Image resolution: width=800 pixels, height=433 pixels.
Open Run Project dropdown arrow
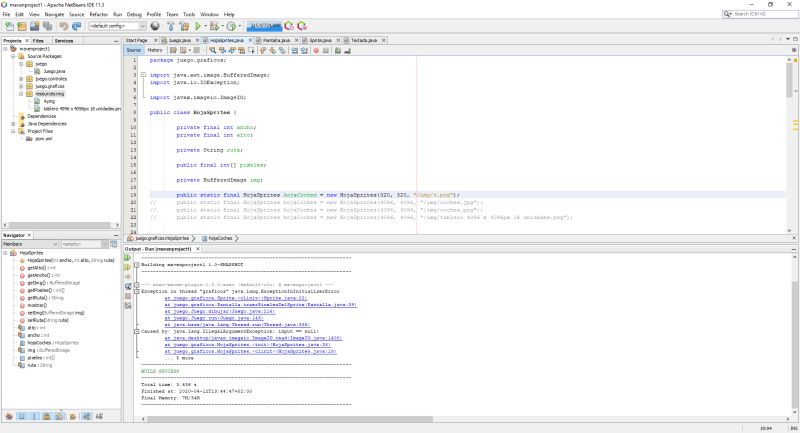205,26
